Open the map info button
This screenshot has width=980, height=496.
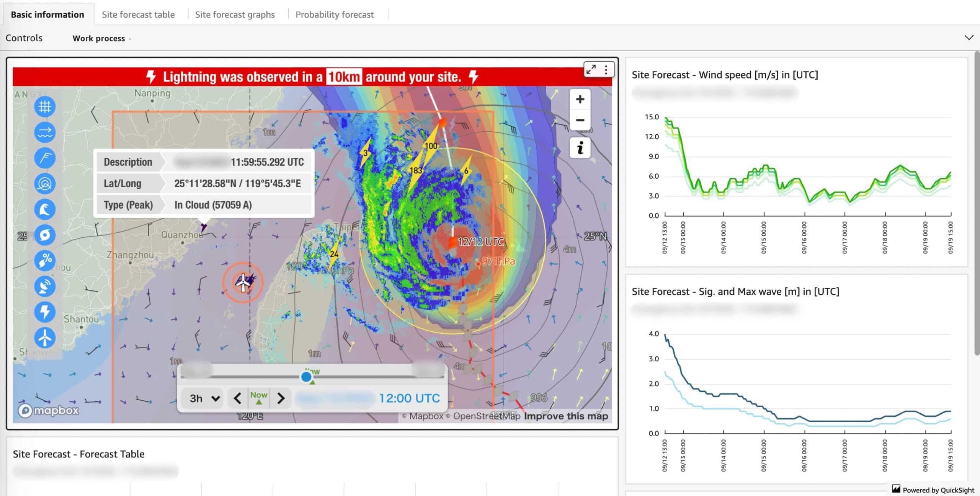[580, 148]
